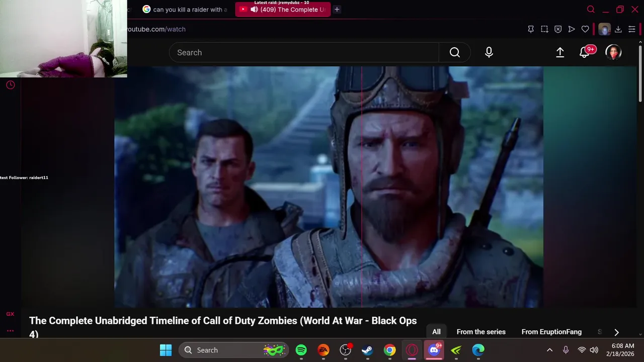This screenshot has height=362, width=644.
Task: Click the video title text
Action: 223,327
